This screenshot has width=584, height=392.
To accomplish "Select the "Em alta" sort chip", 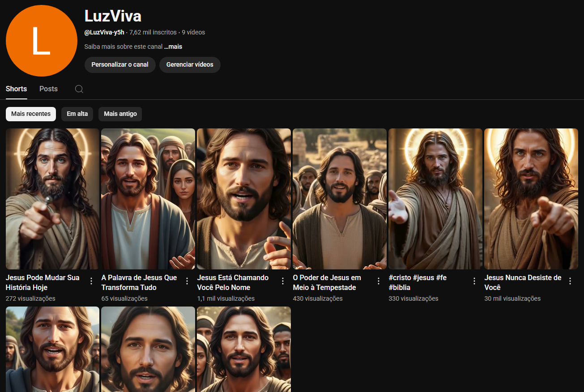I will click(77, 114).
